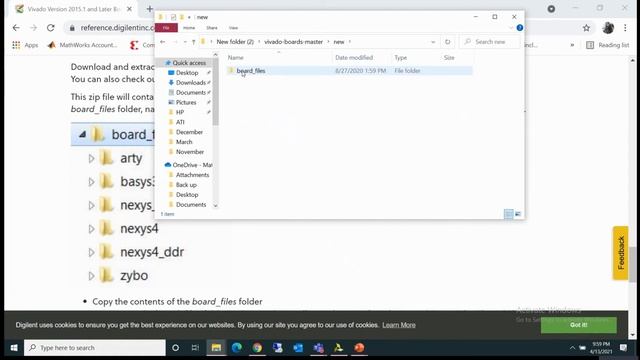
Task: Expand arty folder in webpage
Action: coord(91,158)
